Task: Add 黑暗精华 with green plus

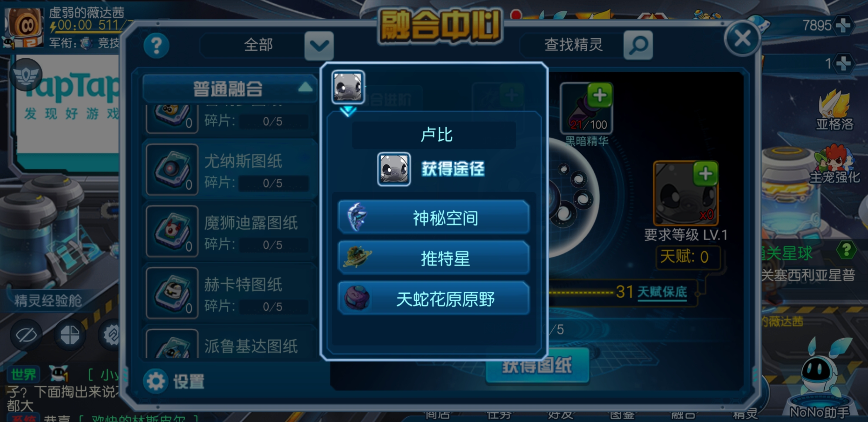Action: tap(599, 95)
